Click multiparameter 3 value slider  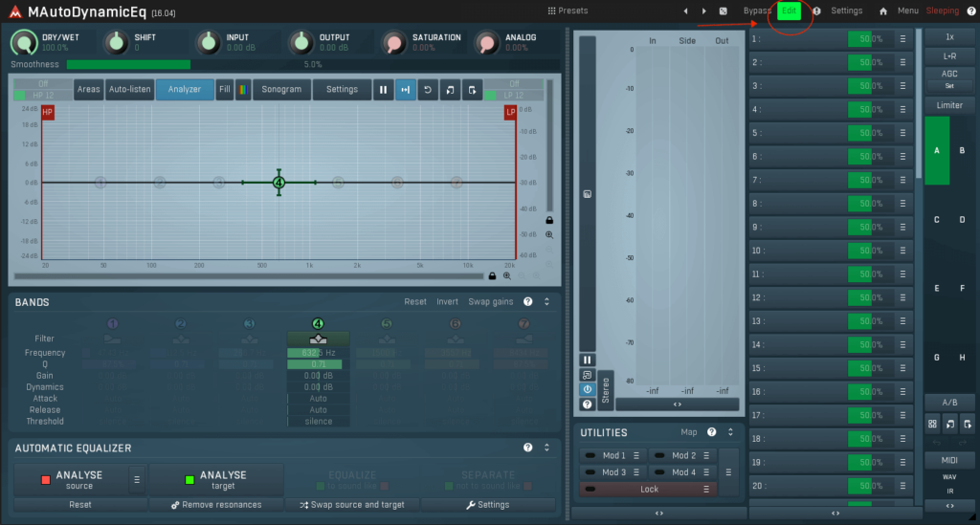[871, 85]
